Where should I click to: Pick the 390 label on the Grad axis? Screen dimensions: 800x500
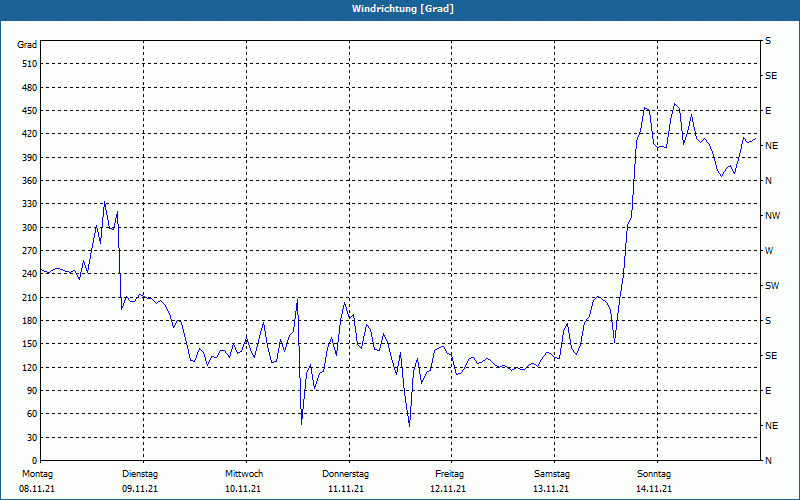(x=30, y=158)
